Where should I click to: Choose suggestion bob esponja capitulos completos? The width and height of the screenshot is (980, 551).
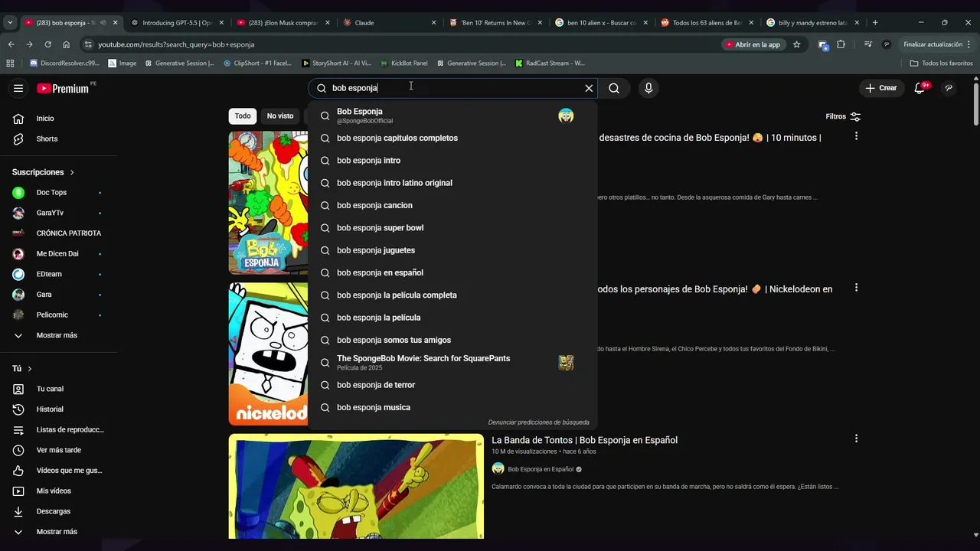pos(452,139)
